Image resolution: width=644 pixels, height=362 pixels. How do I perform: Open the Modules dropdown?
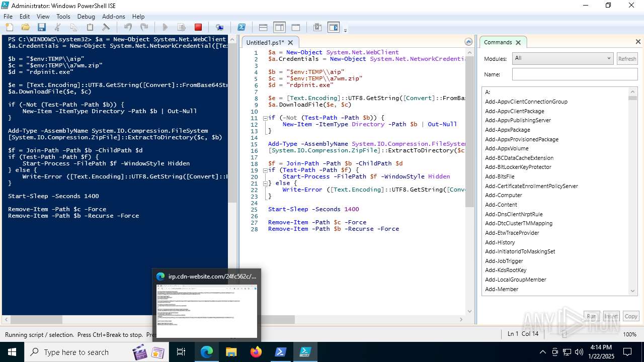(562, 58)
